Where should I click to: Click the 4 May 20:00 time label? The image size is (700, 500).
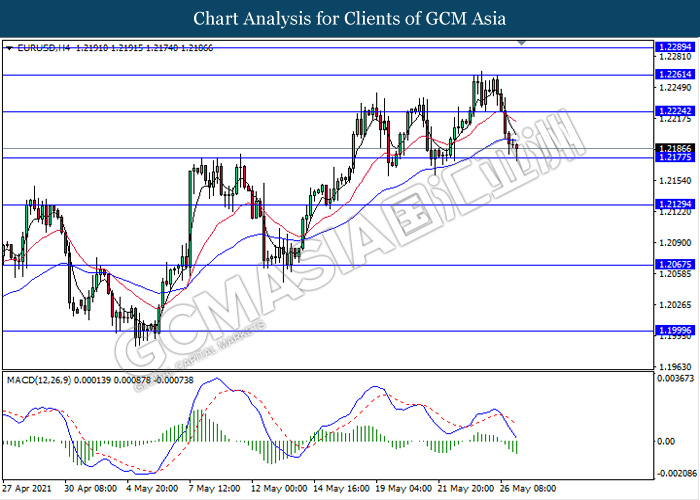pos(152,488)
